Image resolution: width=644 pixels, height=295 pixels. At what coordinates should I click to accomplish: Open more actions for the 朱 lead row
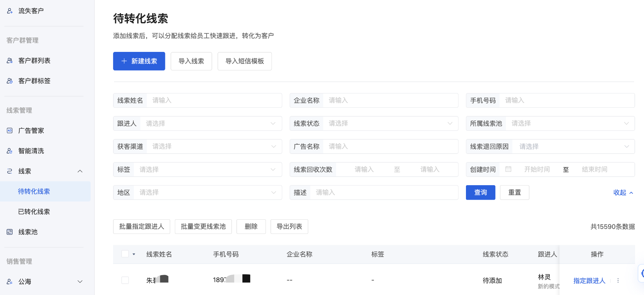click(x=618, y=280)
